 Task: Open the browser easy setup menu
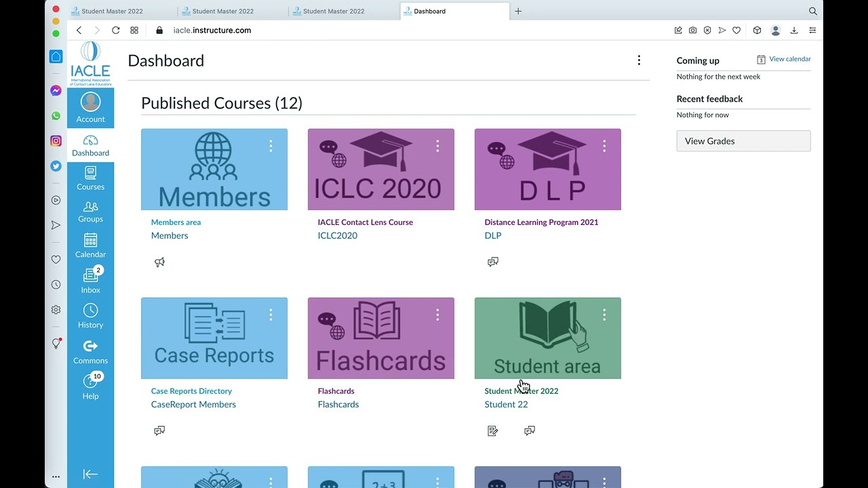pos(812,30)
